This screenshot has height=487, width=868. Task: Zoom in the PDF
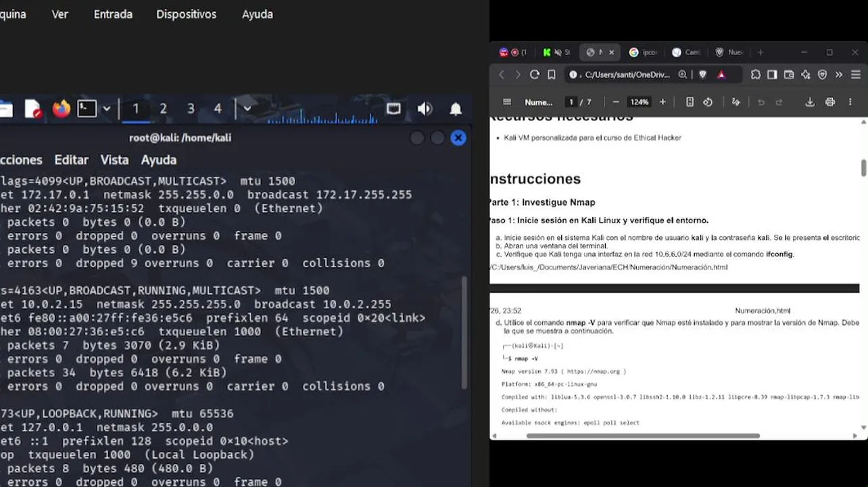662,102
